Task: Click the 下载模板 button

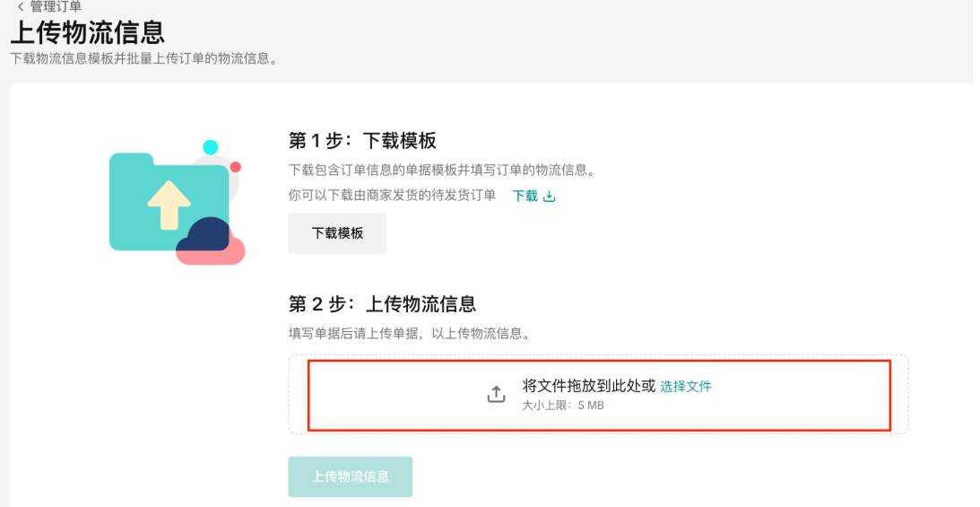Action: click(x=337, y=233)
